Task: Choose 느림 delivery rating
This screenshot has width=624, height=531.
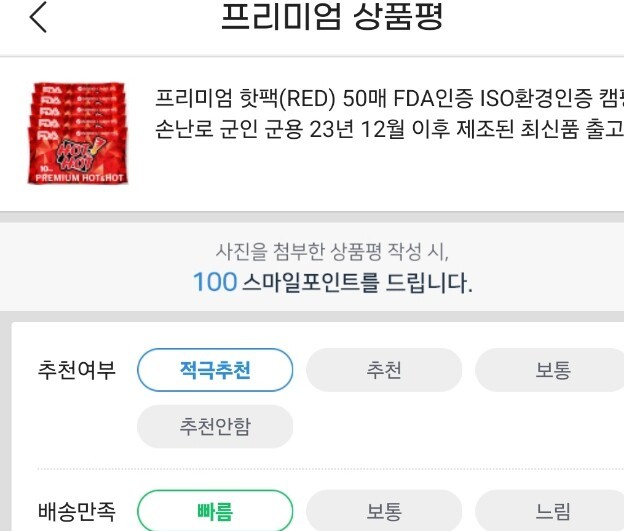Action: click(x=553, y=511)
